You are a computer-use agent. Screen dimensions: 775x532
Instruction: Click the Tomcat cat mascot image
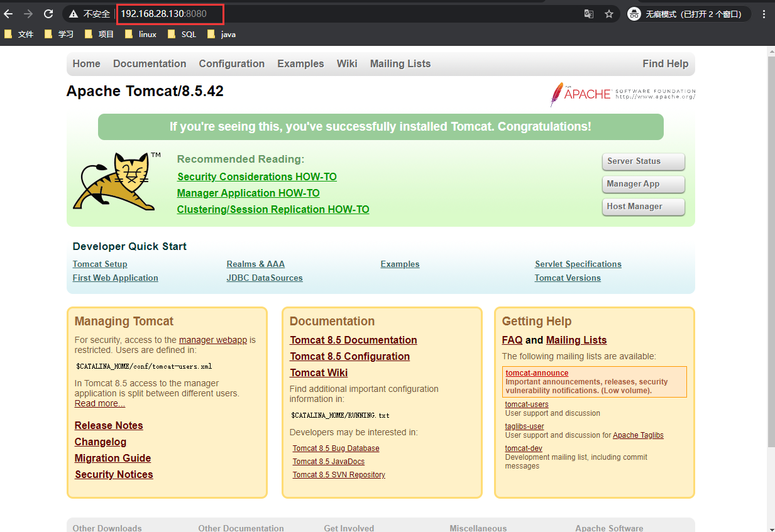[118, 182]
